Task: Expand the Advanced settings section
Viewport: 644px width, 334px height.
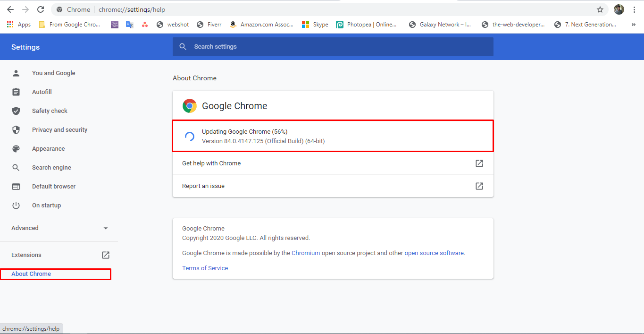Action: pyautogui.click(x=59, y=228)
